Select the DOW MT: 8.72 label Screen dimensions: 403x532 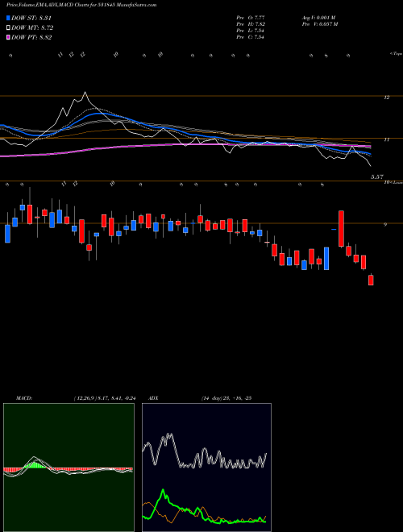(32, 28)
